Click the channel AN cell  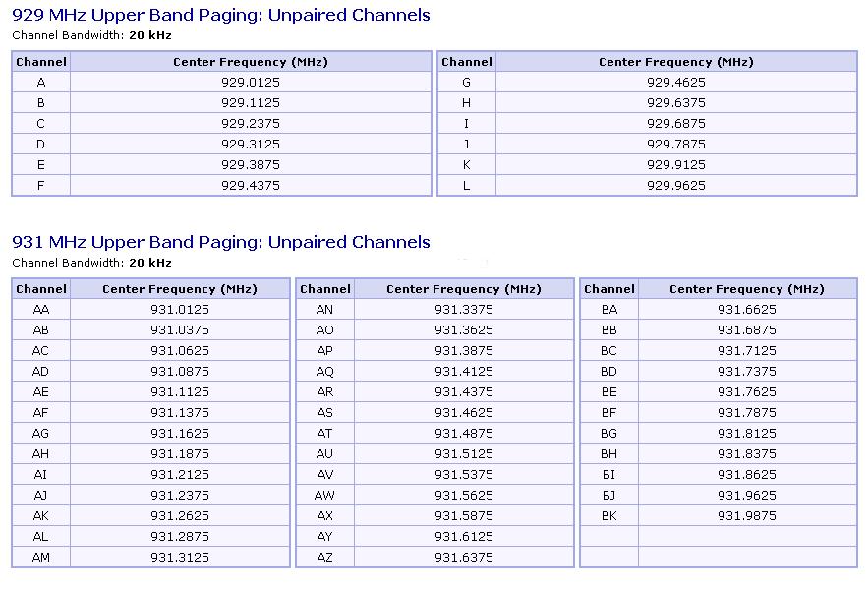coord(325,310)
